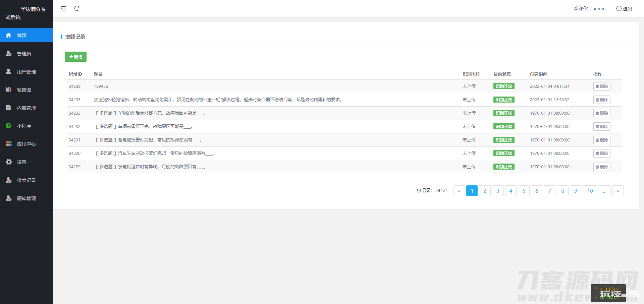Select page 1 in pagination
Viewport: 644px width, 304px height.
472,191
